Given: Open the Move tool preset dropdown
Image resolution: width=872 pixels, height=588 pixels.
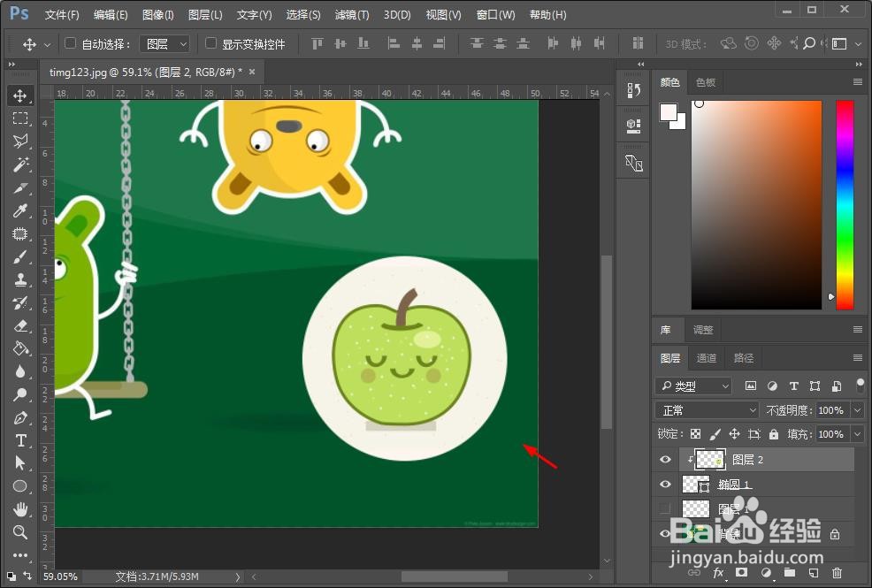Looking at the screenshot, I should [47, 44].
